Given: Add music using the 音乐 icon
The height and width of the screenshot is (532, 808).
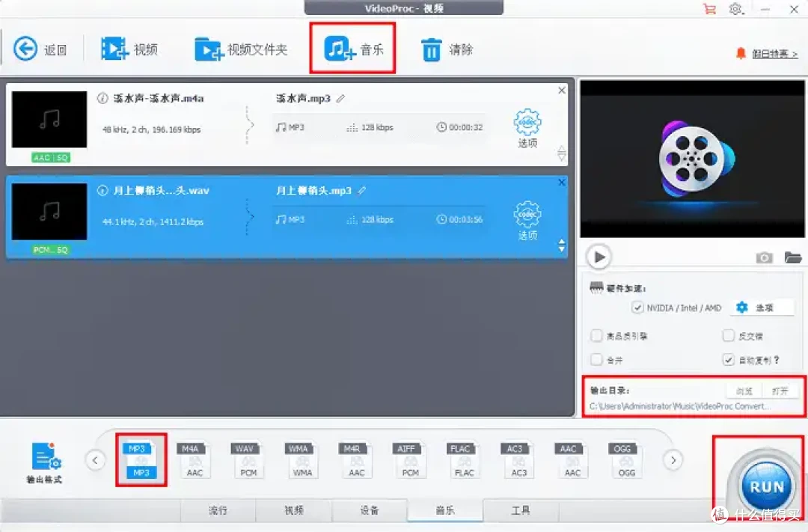Looking at the screenshot, I should point(340,49).
